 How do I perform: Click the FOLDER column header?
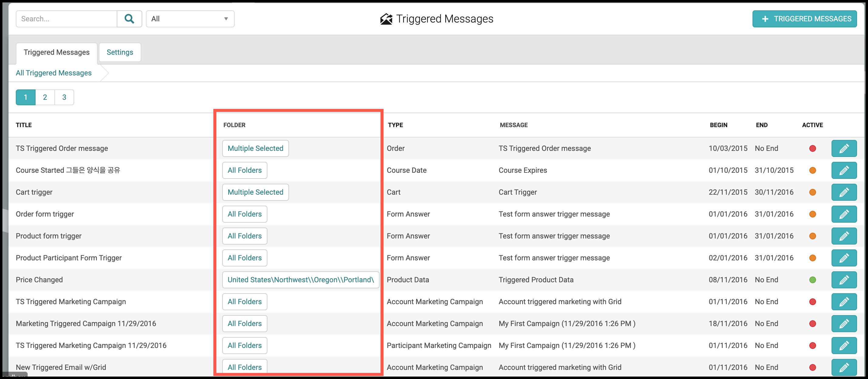pyautogui.click(x=234, y=125)
